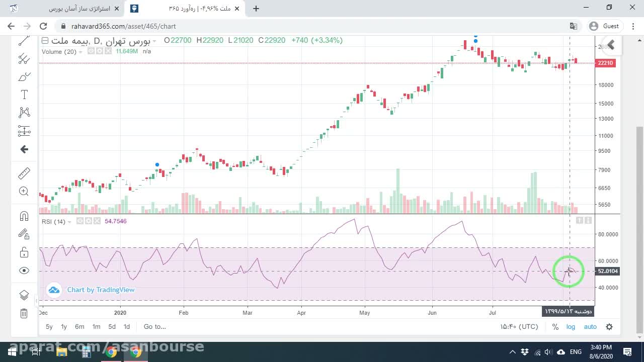Screen dimensions: 644x362
Task: Open Volume indicator settings
Action: click(99, 51)
